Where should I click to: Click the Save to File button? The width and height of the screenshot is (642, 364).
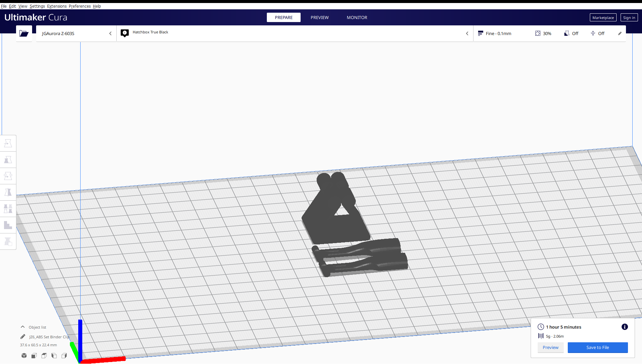click(x=598, y=347)
